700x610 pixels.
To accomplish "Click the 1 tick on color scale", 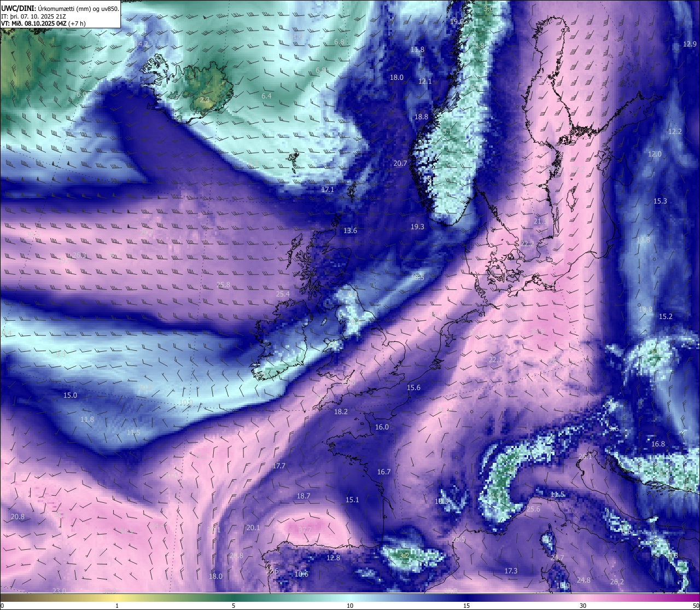I will [117, 606].
